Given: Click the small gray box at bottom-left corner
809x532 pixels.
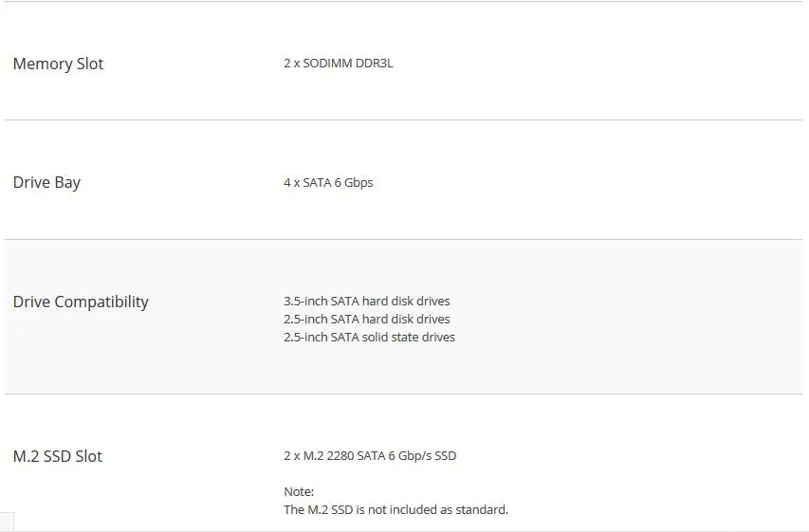Looking at the screenshot, I should 7,522.
